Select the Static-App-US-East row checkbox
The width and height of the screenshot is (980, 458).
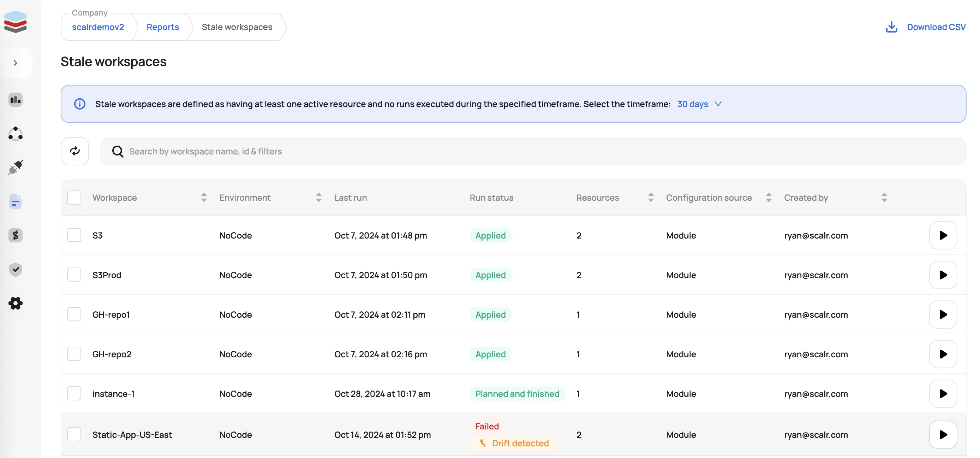point(74,434)
